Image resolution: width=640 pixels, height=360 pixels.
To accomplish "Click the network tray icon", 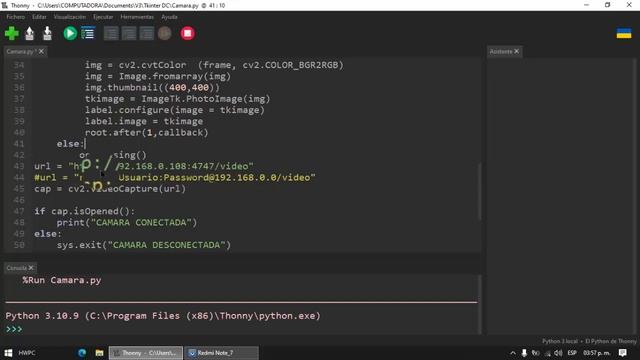I will pos(547,353).
